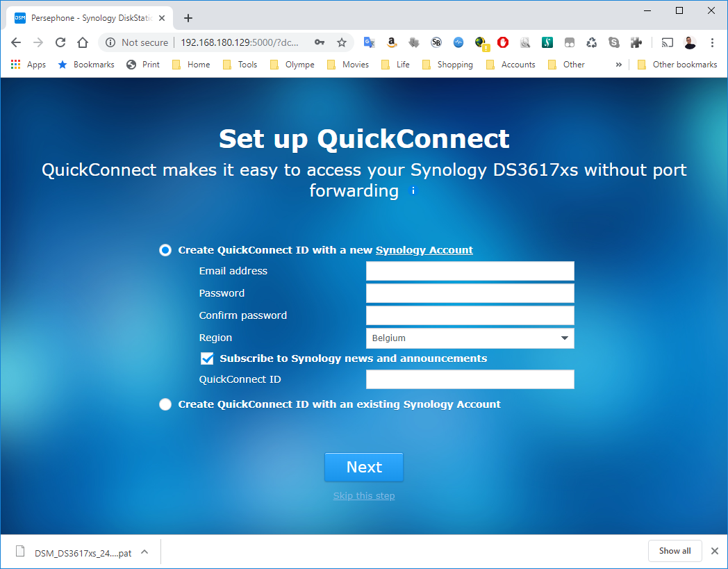728x569 pixels.
Task: Click the info icon beside the QuickConnect description
Action: (x=413, y=190)
